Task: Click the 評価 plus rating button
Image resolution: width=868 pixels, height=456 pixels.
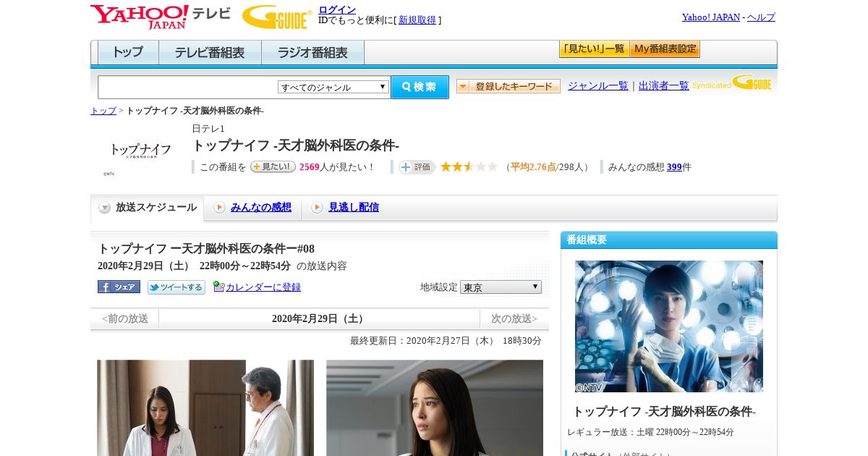Action: [417, 167]
